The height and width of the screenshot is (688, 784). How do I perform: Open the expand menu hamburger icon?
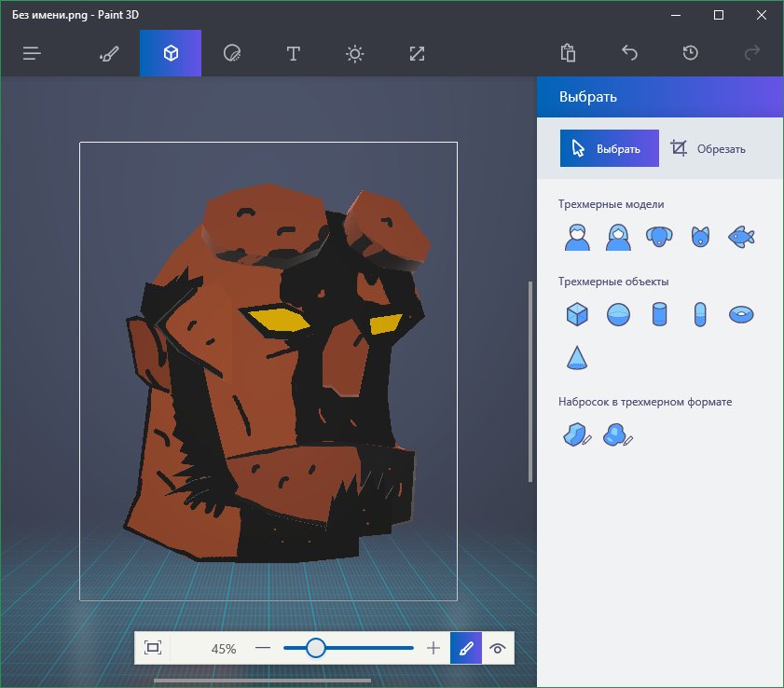click(33, 53)
